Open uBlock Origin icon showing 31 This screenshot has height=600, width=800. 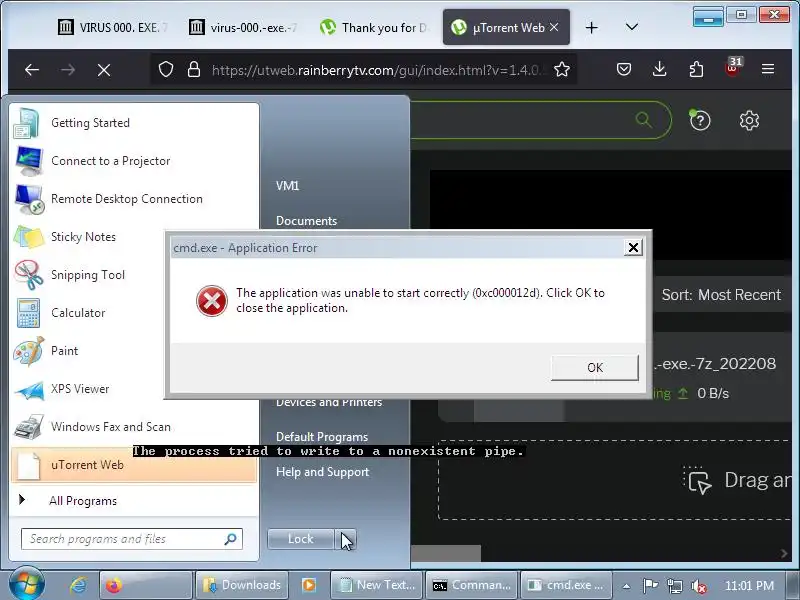[733, 68]
